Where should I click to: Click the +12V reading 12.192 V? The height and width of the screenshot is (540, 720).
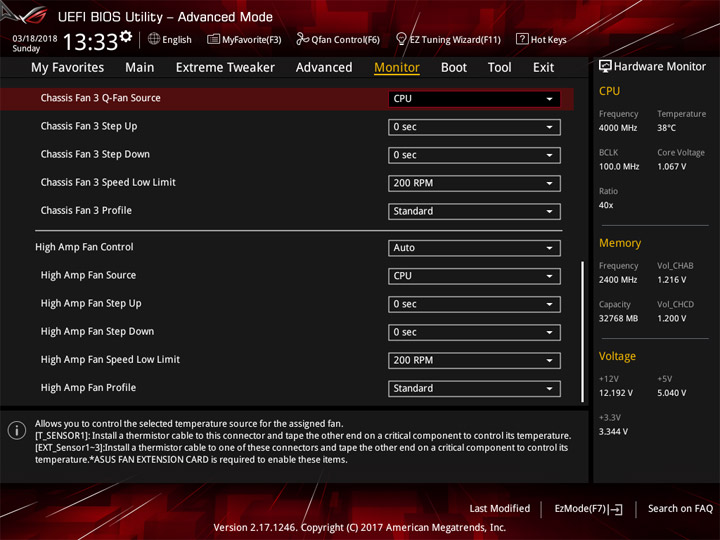tap(616, 393)
